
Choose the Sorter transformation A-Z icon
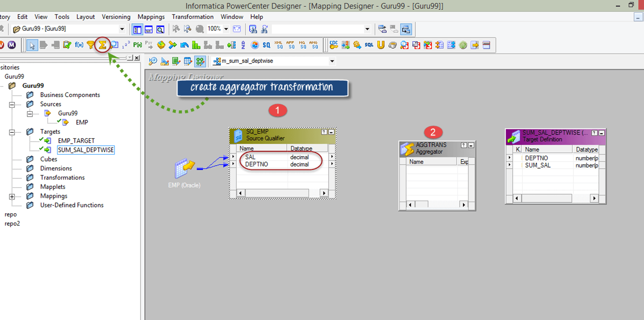(x=243, y=45)
